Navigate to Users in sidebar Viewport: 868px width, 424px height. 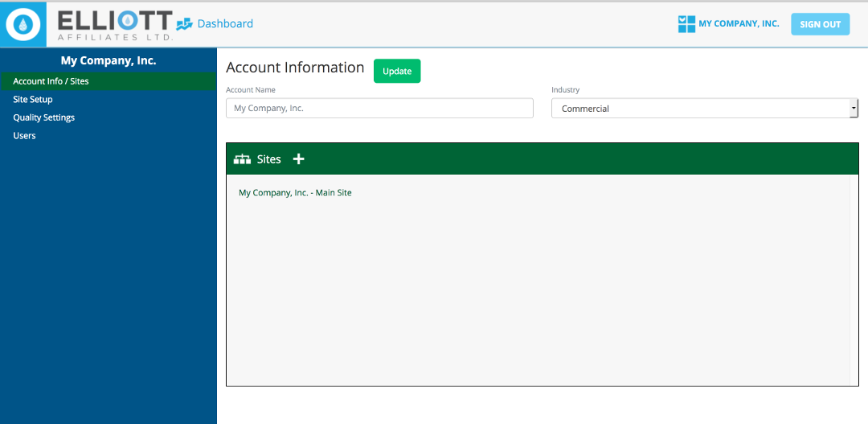point(25,136)
